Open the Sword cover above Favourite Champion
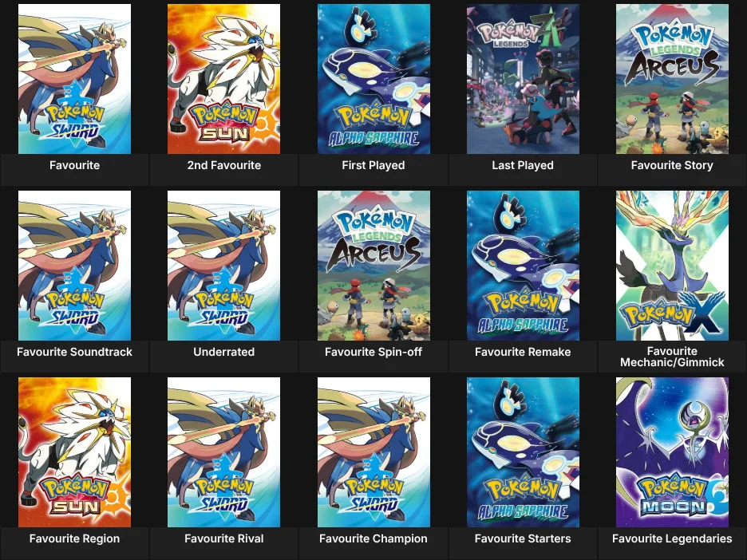 (x=373, y=452)
